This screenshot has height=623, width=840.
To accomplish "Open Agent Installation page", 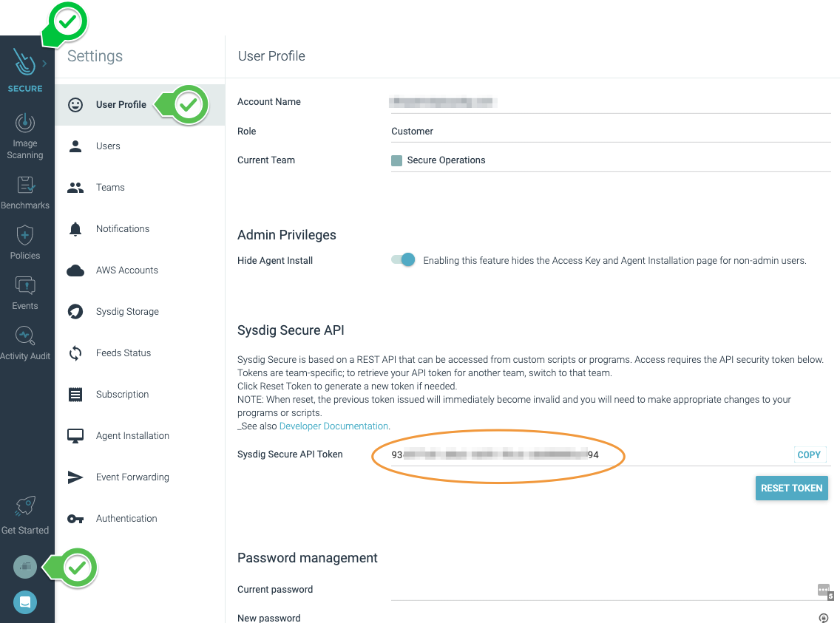I will [x=140, y=436].
